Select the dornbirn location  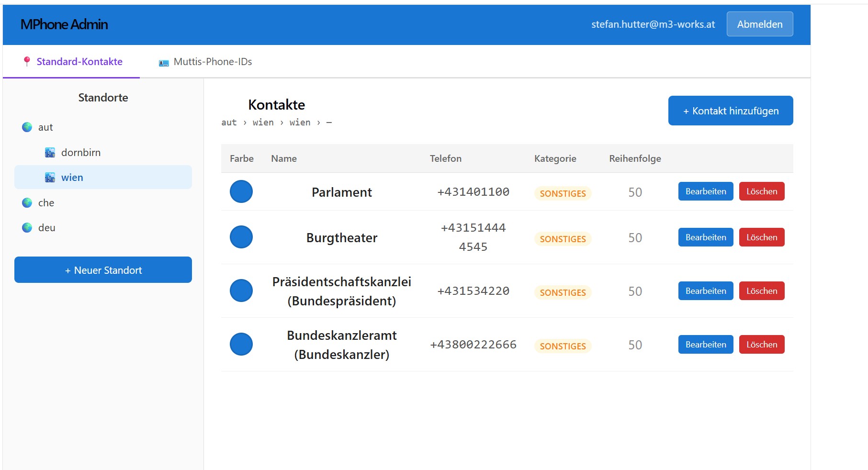click(x=103, y=153)
